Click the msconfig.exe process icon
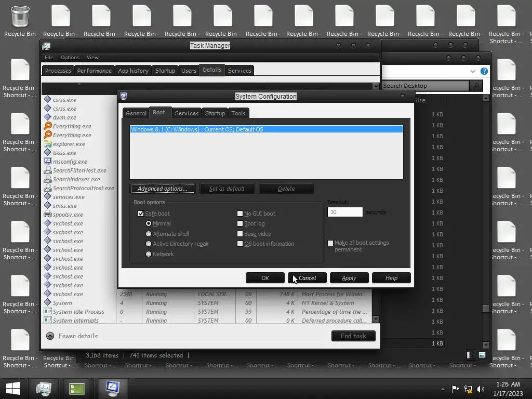Screen dimensions: 532x399 pos(47,162)
